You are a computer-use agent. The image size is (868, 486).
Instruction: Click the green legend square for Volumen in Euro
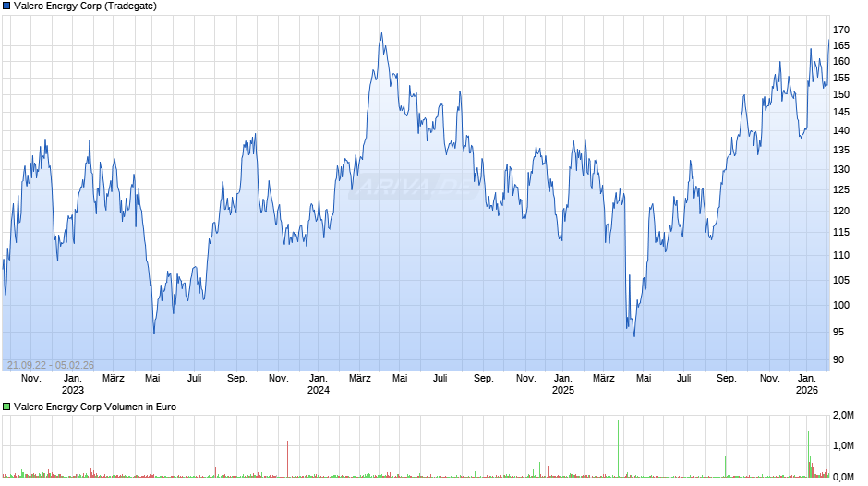coord(6,407)
